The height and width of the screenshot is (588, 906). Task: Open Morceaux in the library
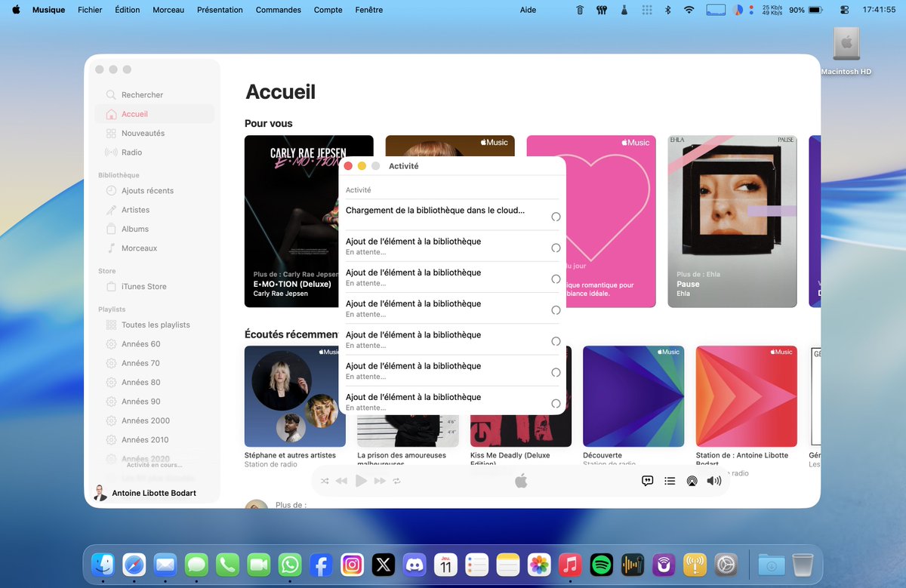[x=155, y=248]
